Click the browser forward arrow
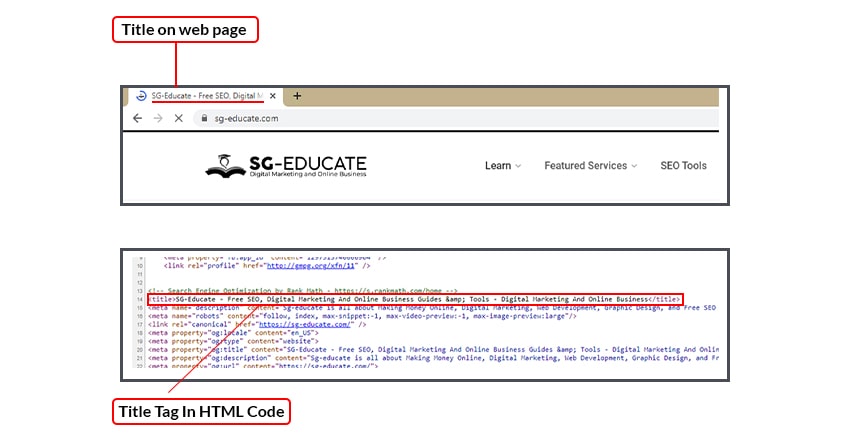This screenshot has width=850, height=440. click(x=158, y=118)
